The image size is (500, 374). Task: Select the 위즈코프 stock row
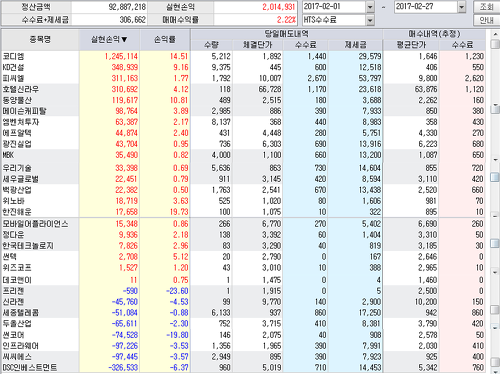coord(243,268)
